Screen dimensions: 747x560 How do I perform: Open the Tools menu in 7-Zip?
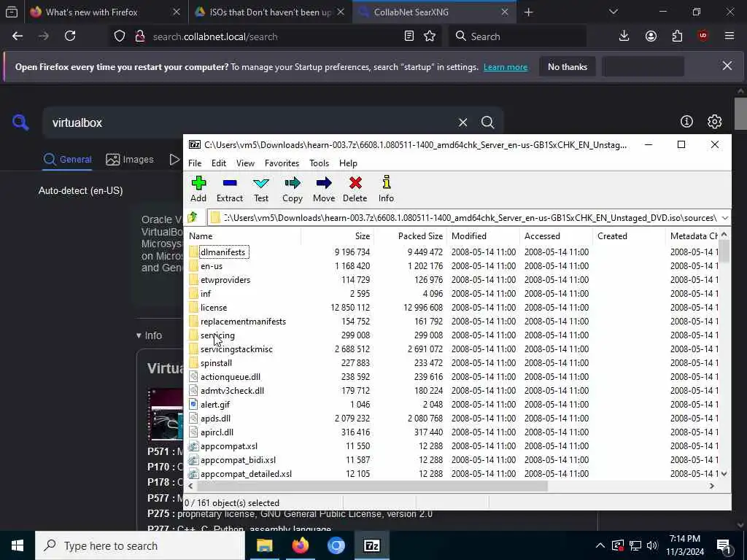point(320,163)
